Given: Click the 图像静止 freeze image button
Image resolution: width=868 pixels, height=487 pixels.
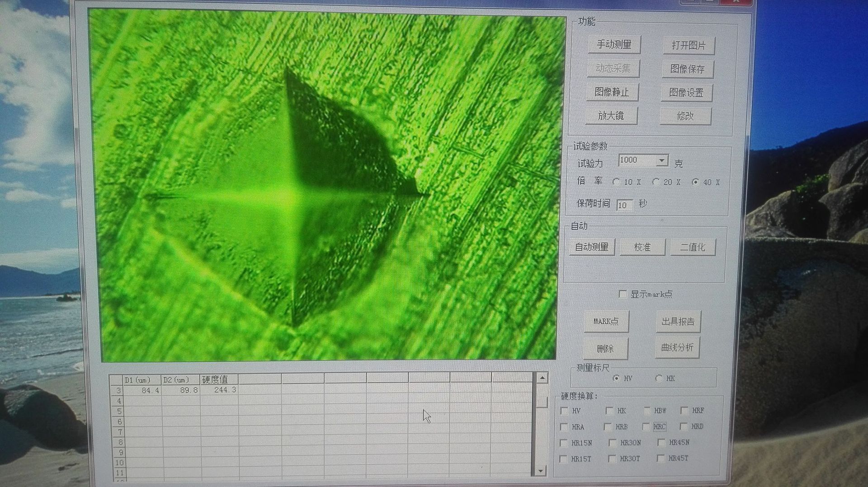Looking at the screenshot, I should 612,92.
